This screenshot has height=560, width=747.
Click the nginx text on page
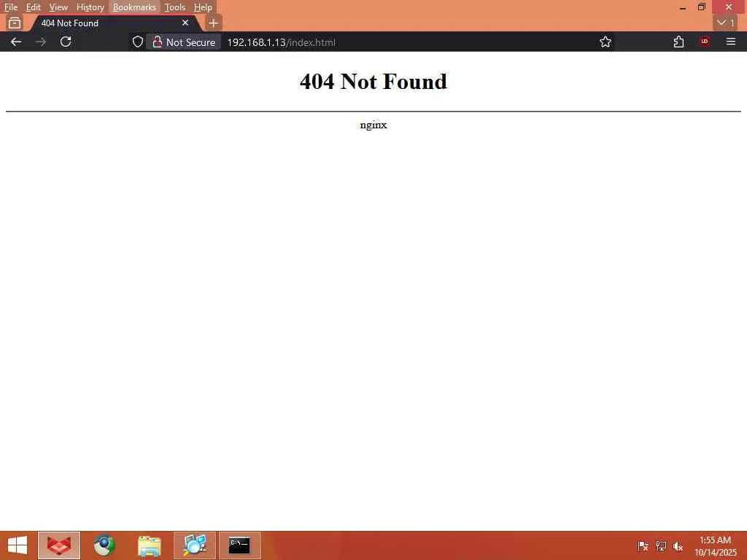373,125
